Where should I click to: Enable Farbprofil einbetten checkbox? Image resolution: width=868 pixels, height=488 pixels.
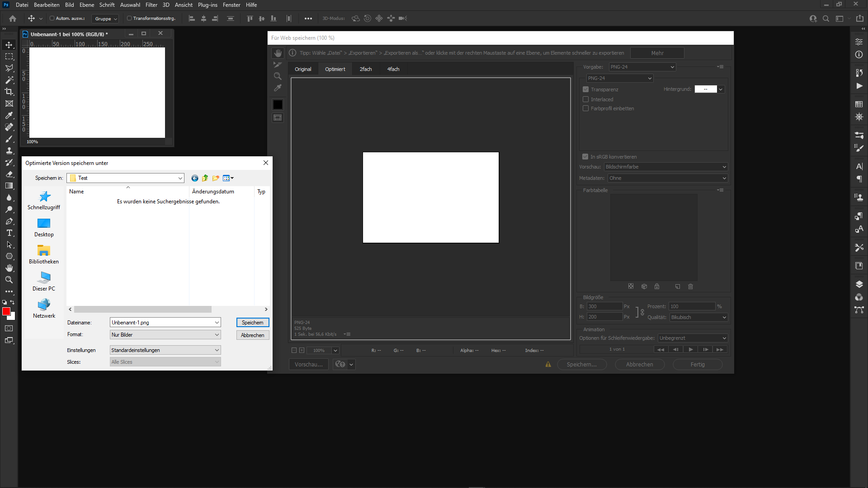586,108
